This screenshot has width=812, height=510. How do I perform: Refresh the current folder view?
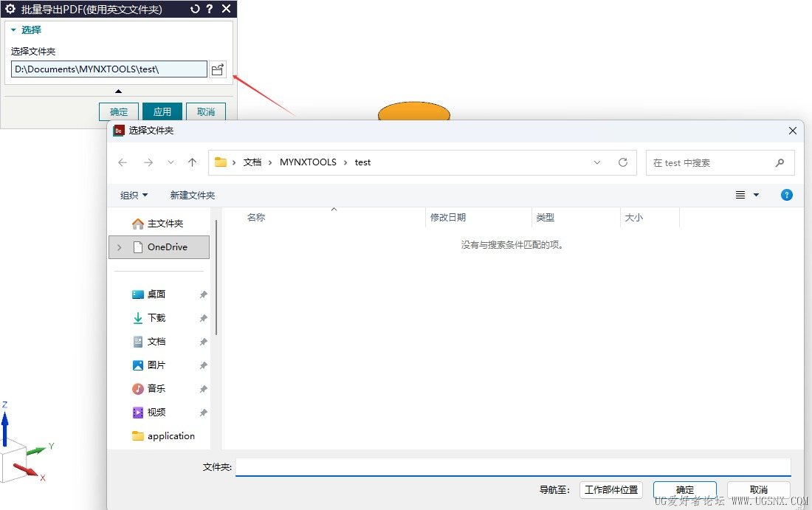[x=622, y=162]
